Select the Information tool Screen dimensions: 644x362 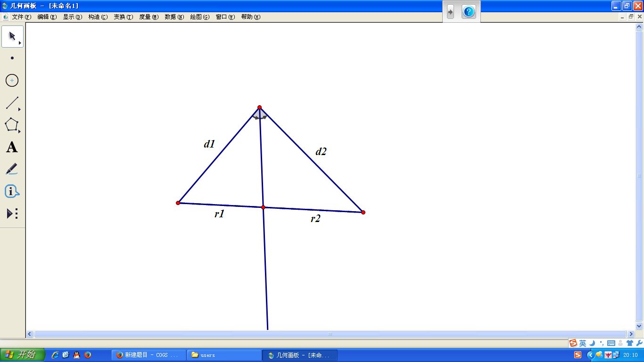click(x=12, y=191)
